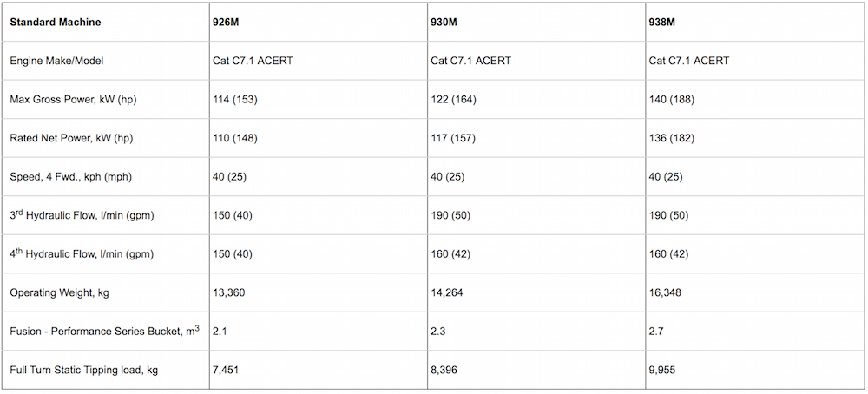Screen dimensions: 868x394
Task: Select the 13,360 operating weight value
Action: pos(229,293)
